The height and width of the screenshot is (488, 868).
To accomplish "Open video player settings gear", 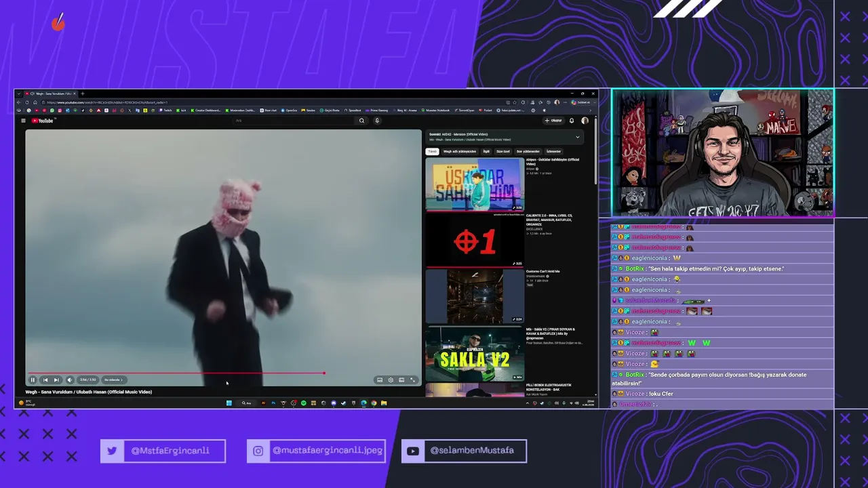I will coord(391,380).
